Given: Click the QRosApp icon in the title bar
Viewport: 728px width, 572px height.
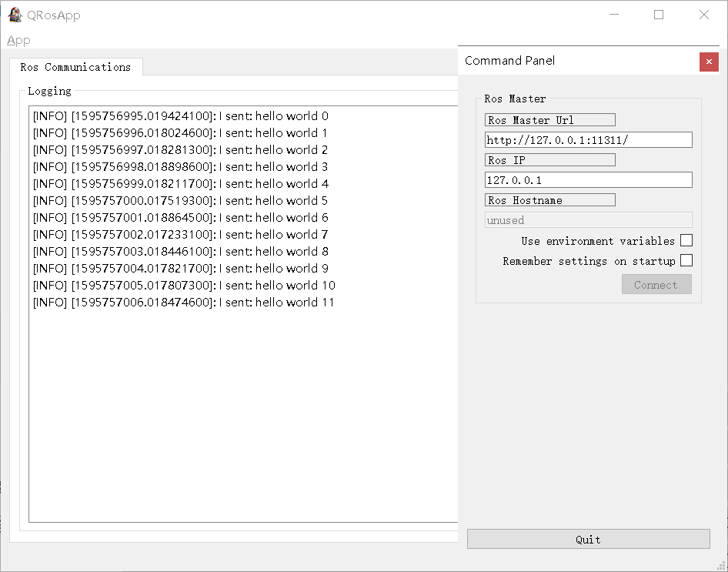Looking at the screenshot, I should pyautogui.click(x=14, y=14).
